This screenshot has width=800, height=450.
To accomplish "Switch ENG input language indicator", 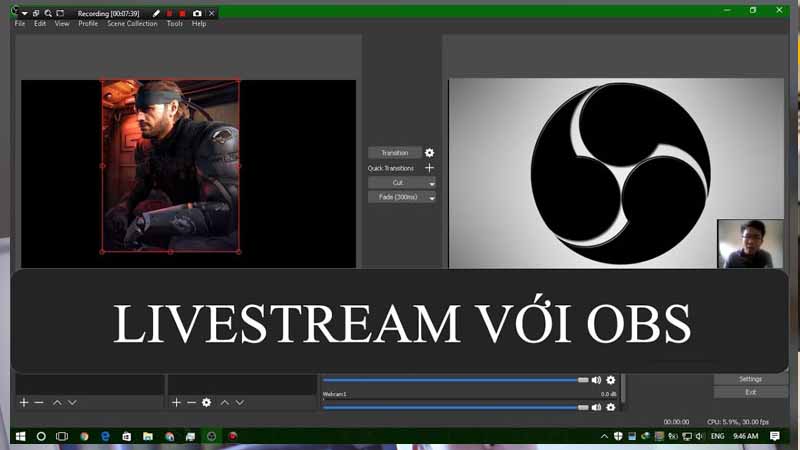I will click(717, 436).
